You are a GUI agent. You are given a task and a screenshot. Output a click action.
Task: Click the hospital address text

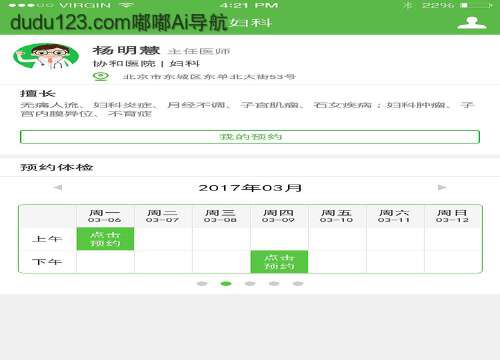(209, 77)
